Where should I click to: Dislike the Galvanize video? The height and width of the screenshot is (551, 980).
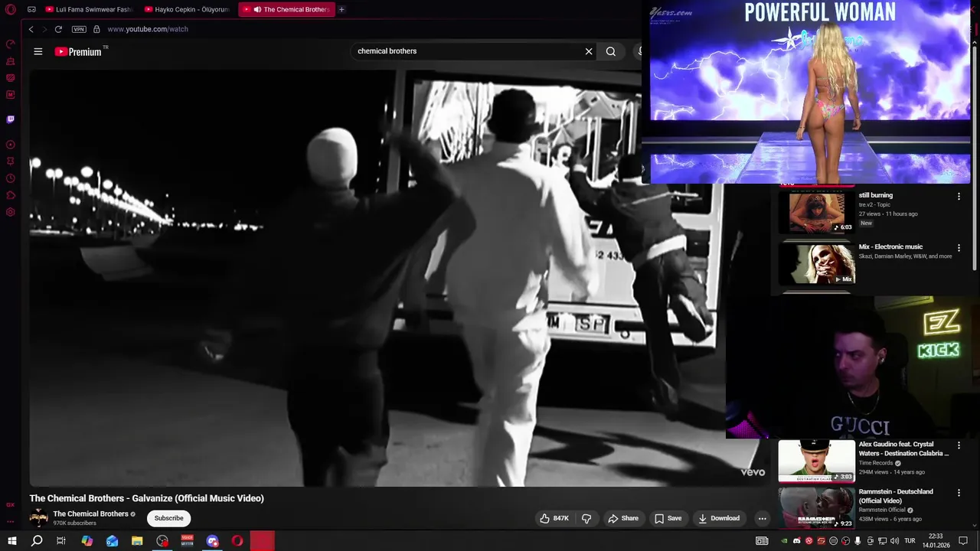586,518
